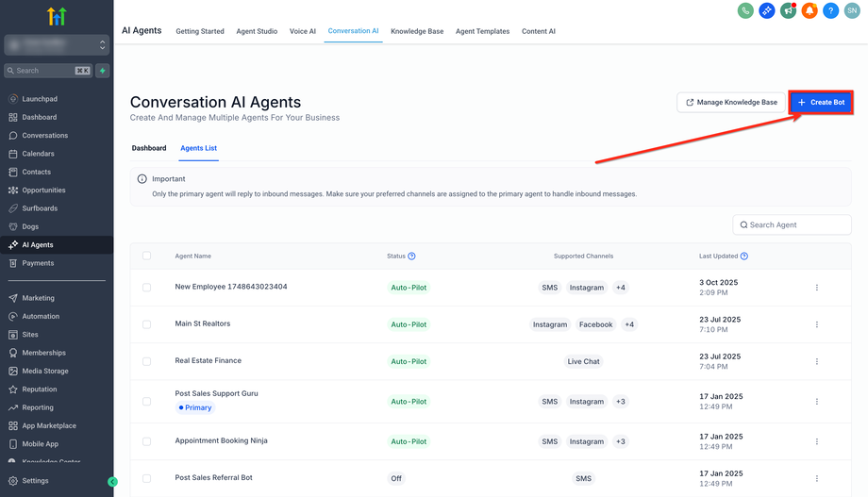Click the blue help question mark icon
This screenshot has height=497, width=868.
pyautogui.click(x=830, y=10)
